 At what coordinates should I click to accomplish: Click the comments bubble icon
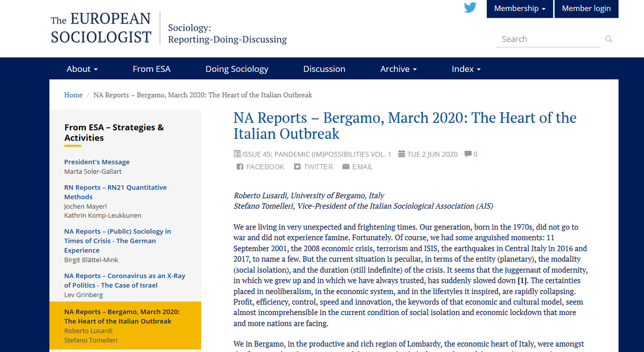tap(468, 154)
